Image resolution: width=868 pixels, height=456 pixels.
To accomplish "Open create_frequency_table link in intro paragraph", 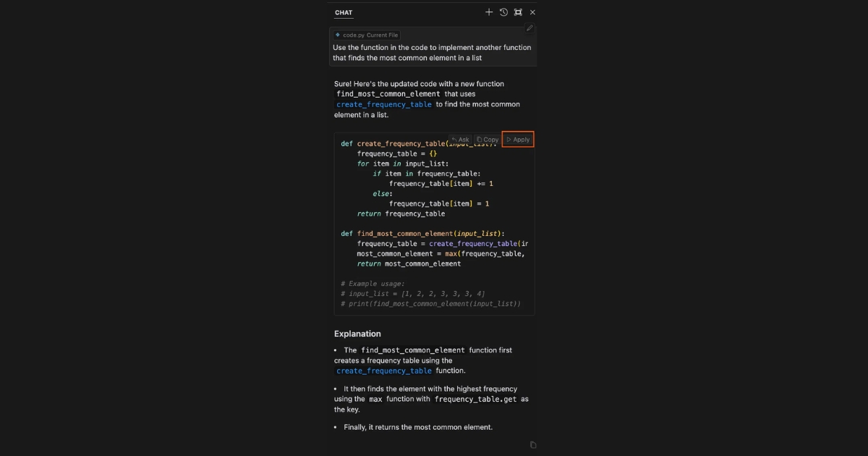I will [x=384, y=104].
